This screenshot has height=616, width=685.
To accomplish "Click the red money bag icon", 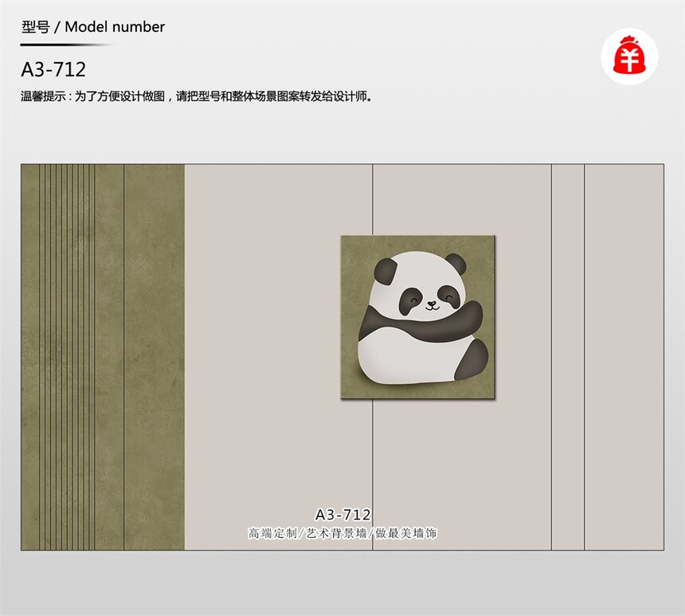I will [629, 56].
